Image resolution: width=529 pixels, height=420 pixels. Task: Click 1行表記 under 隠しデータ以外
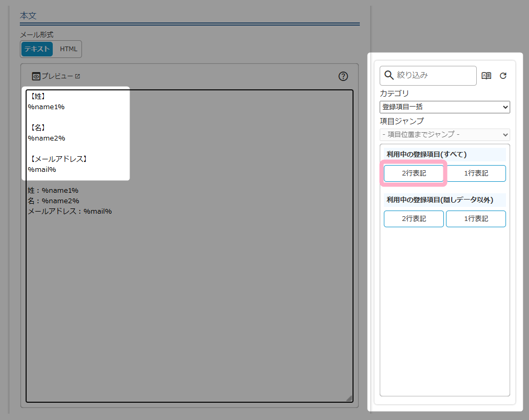pyautogui.click(x=476, y=219)
